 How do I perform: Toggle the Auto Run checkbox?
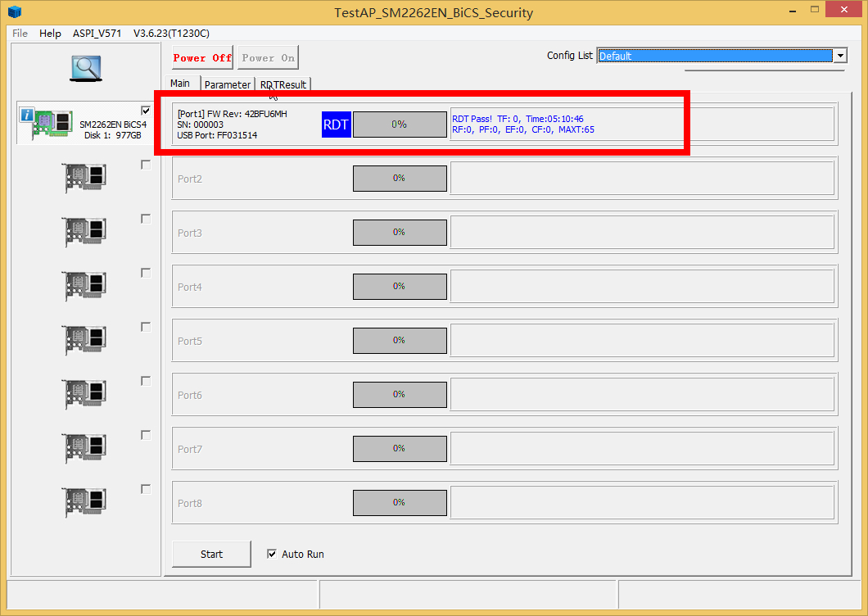click(272, 555)
